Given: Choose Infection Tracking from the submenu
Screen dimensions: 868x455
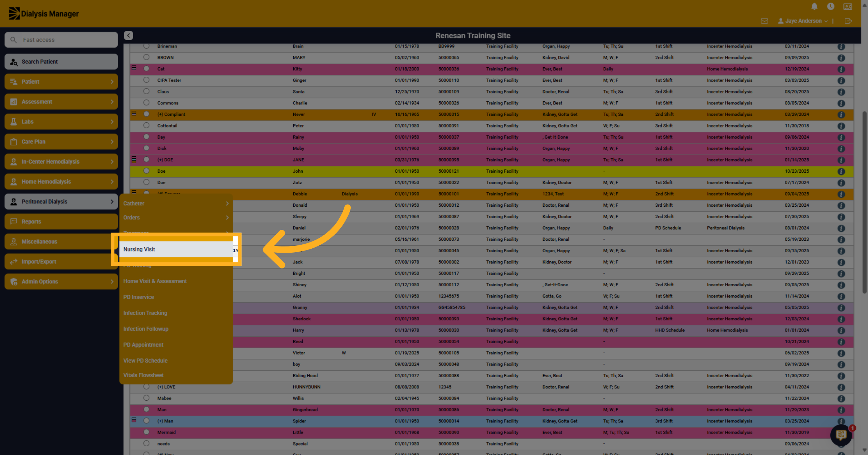Looking at the screenshot, I should (176, 313).
